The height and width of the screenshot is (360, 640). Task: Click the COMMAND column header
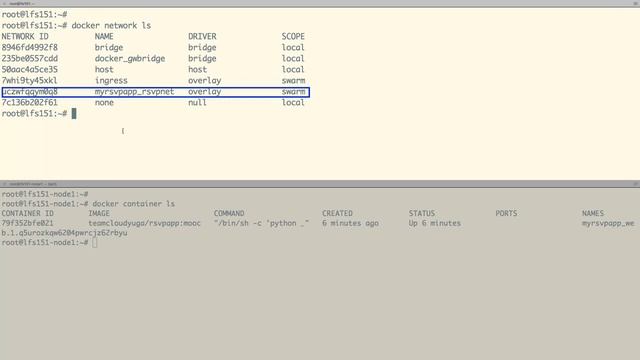point(229,213)
